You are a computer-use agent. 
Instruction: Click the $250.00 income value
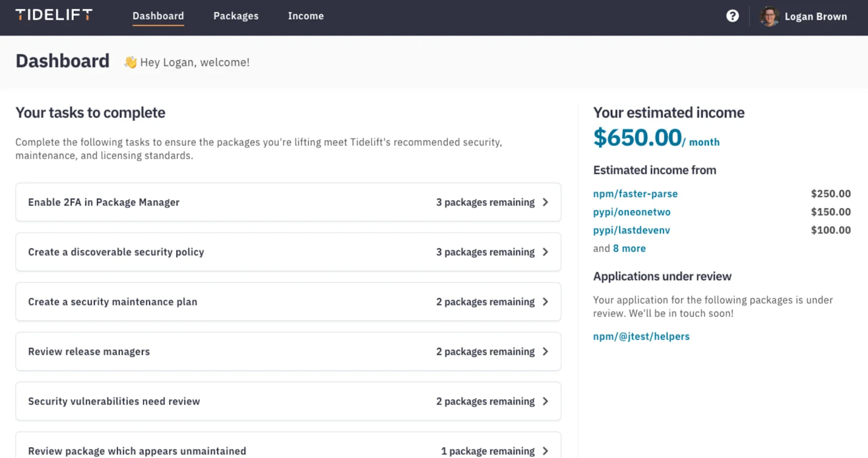coord(831,193)
